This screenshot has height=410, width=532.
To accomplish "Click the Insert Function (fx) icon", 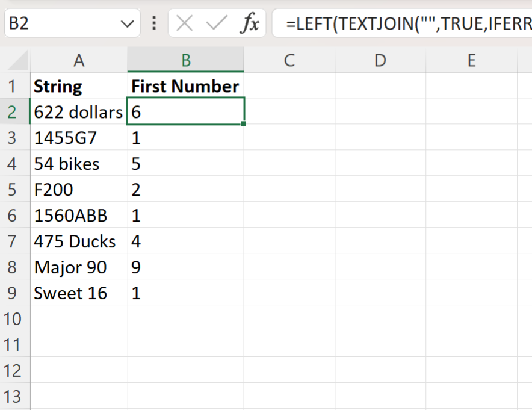I will pos(250,23).
